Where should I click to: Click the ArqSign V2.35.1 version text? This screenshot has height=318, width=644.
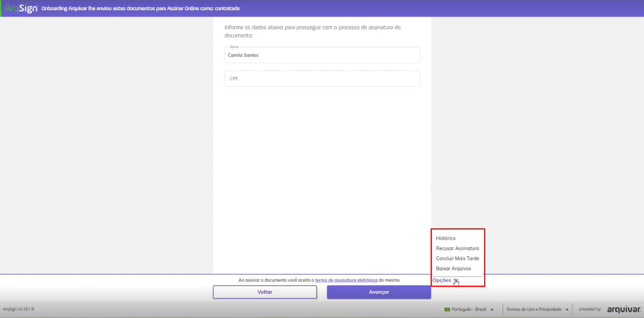pos(18,309)
